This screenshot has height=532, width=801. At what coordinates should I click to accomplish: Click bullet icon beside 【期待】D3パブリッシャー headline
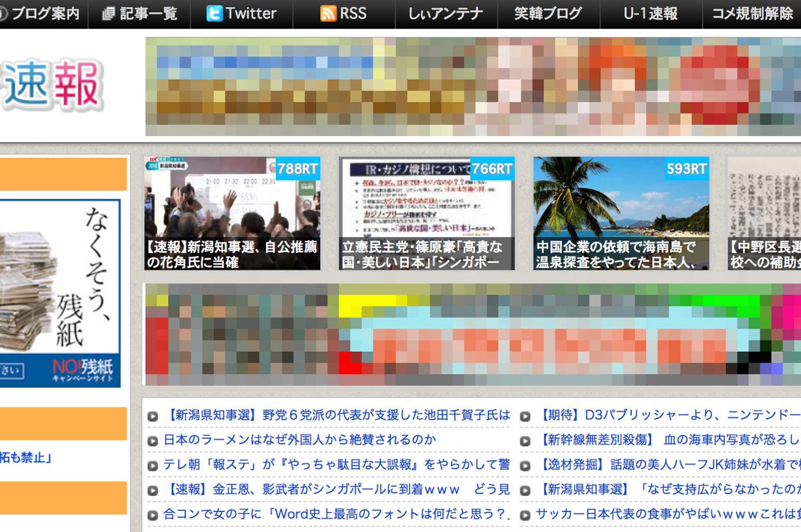click(525, 416)
